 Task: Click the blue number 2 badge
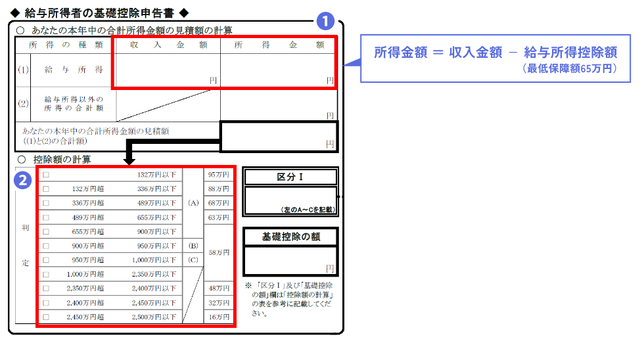click(24, 179)
